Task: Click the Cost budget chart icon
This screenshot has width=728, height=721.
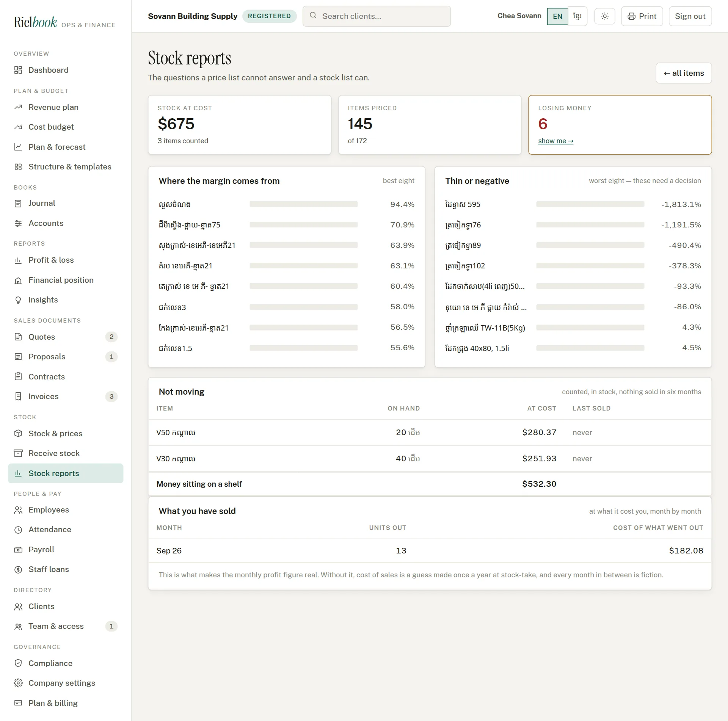Action: coord(18,127)
